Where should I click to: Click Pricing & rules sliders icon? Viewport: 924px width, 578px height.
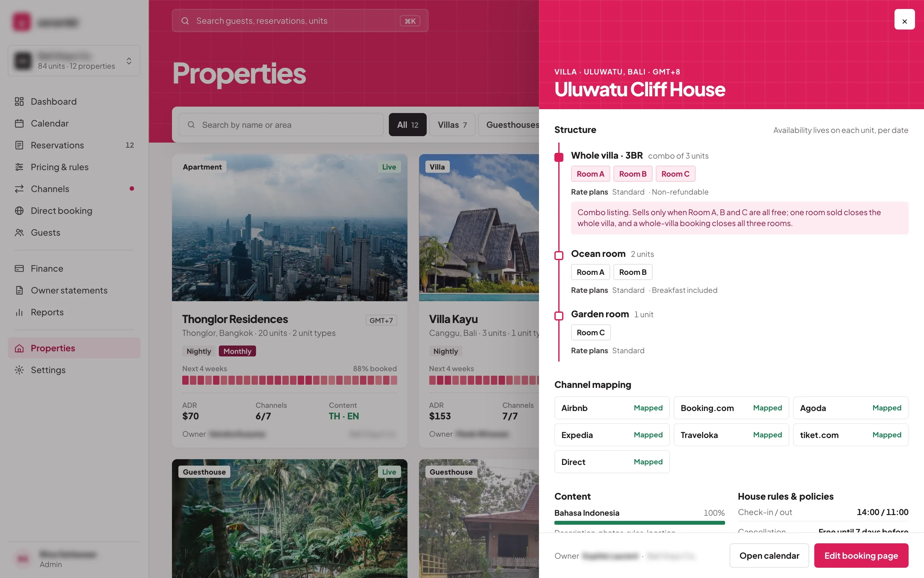pyautogui.click(x=19, y=167)
